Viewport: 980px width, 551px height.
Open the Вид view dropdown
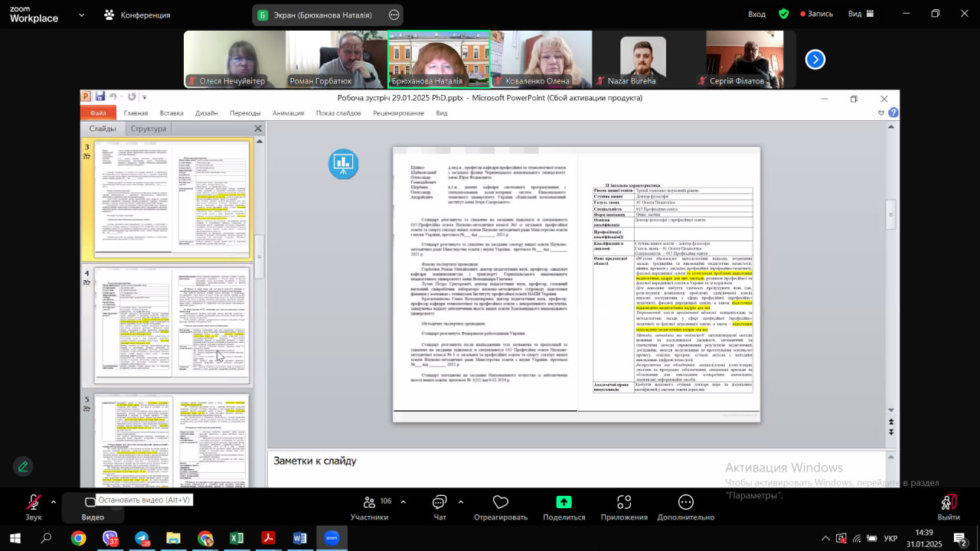(860, 14)
